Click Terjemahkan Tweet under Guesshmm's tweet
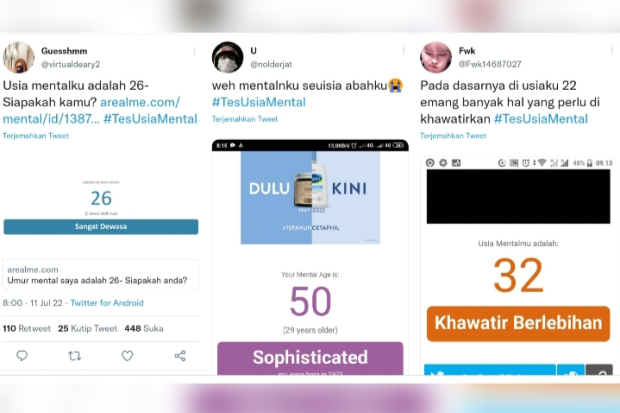The image size is (620, 413). pos(36,136)
